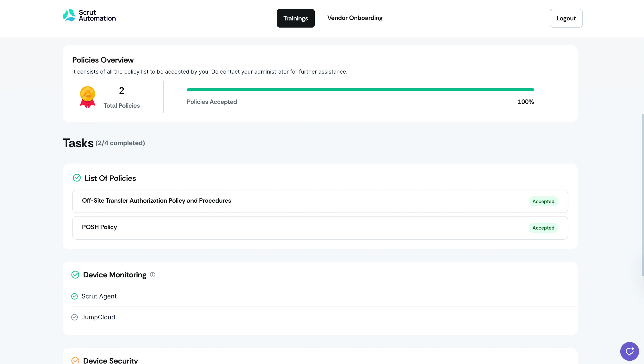The width and height of the screenshot is (644, 364).
Task: Expand the Device Security section
Action: tap(110, 360)
